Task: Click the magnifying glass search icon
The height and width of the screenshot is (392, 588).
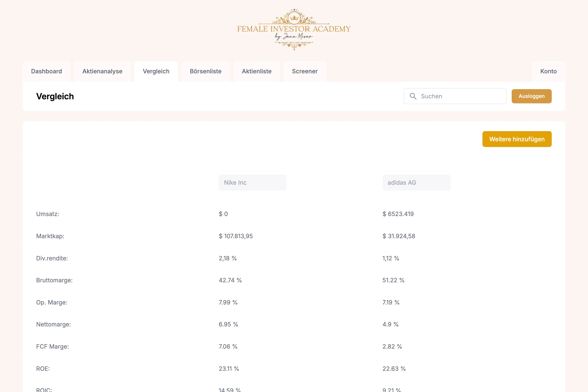Action: pyautogui.click(x=413, y=96)
